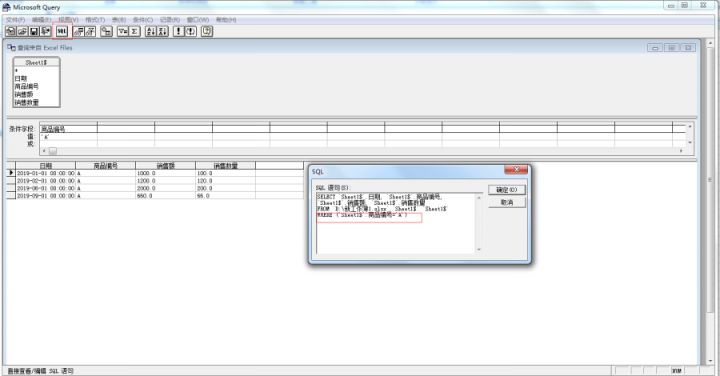This screenshot has width=720, height=376.
Task: Open the 文件(F) menu
Action: [16, 20]
